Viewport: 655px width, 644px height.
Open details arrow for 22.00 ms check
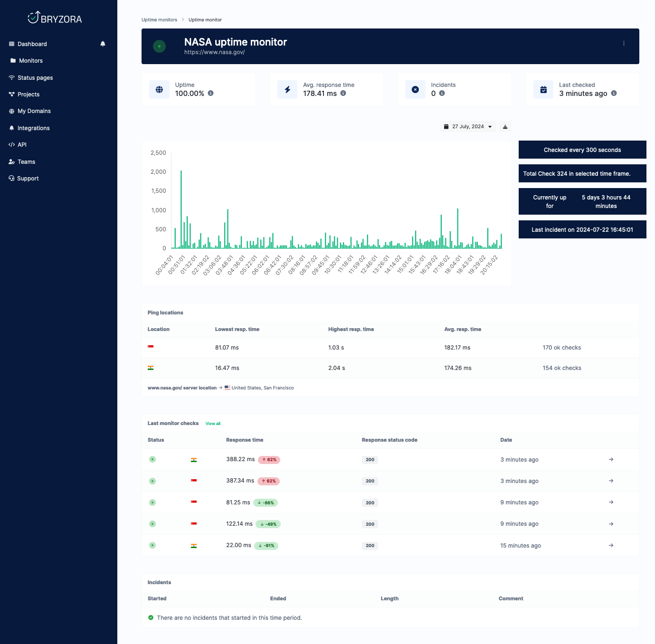(x=611, y=546)
